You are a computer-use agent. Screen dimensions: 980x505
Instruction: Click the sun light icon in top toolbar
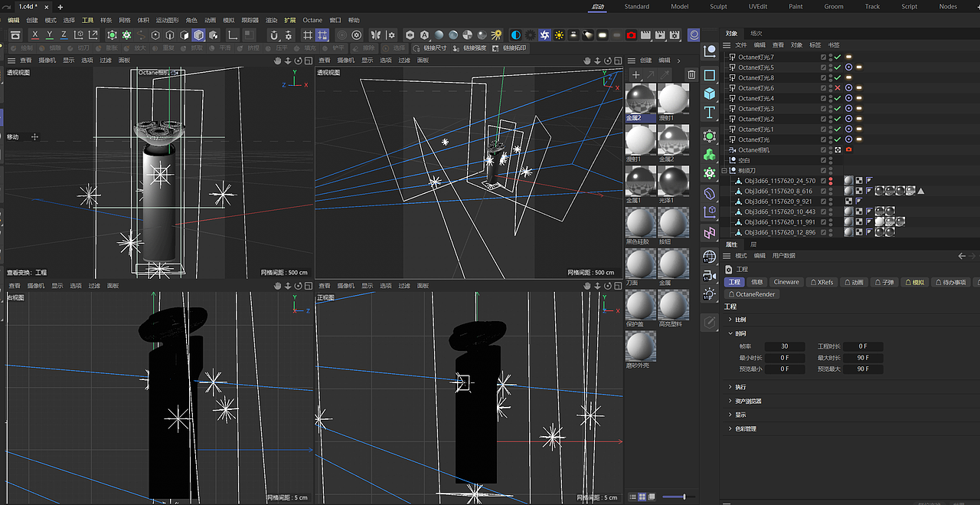point(559,35)
